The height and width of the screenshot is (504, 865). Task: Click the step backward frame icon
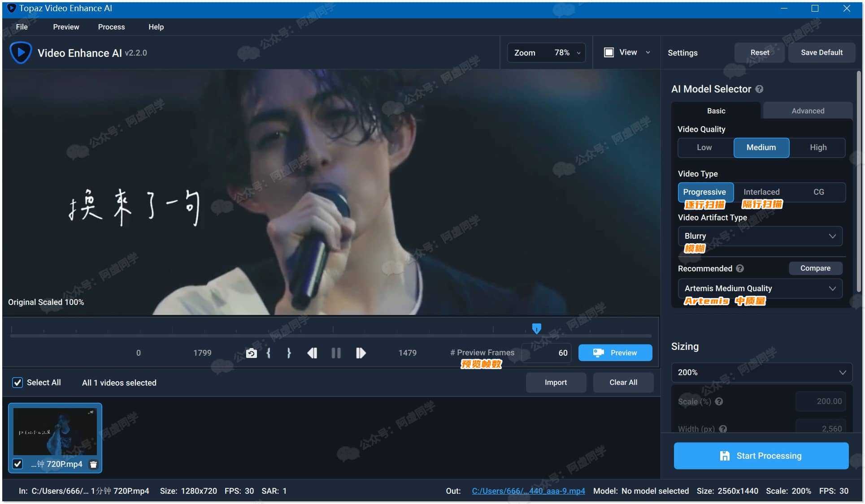pyautogui.click(x=313, y=353)
